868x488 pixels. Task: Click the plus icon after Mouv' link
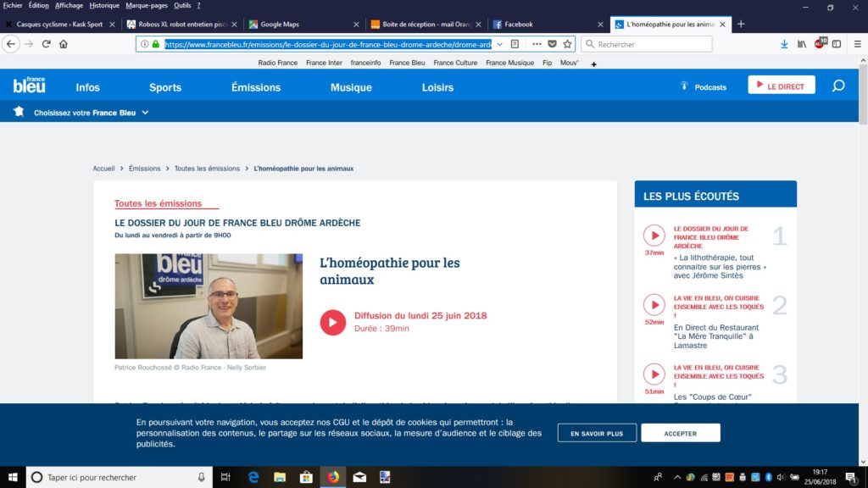[x=593, y=64]
